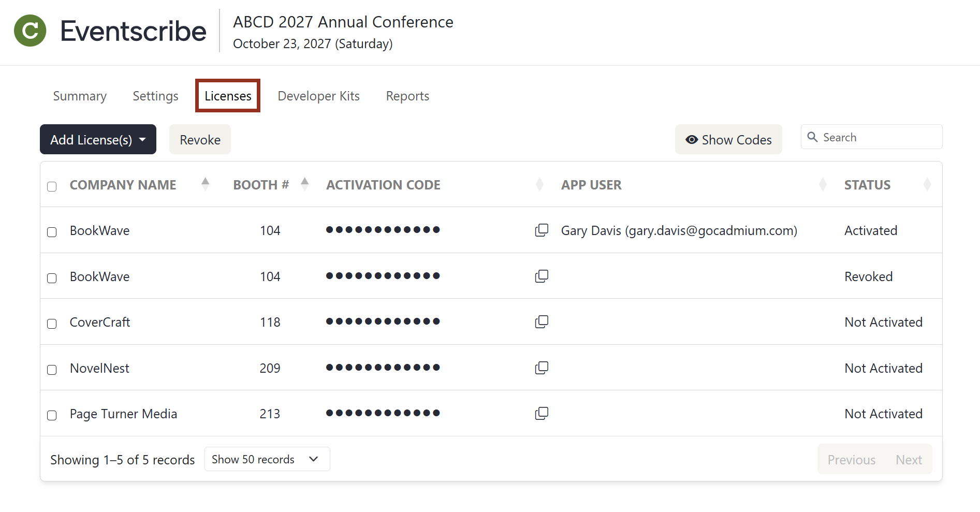The width and height of the screenshot is (980, 512).
Task: Click the Previous page button
Action: pyautogui.click(x=852, y=459)
